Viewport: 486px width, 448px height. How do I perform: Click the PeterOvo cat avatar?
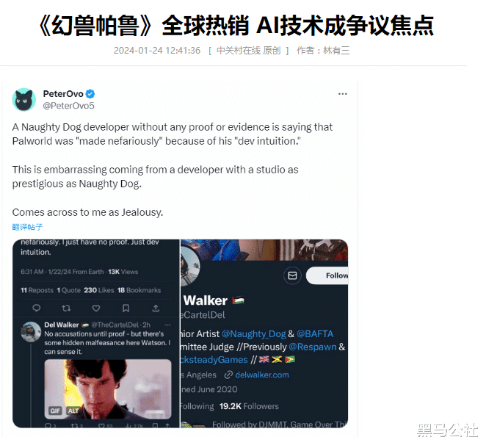[x=24, y=100]
